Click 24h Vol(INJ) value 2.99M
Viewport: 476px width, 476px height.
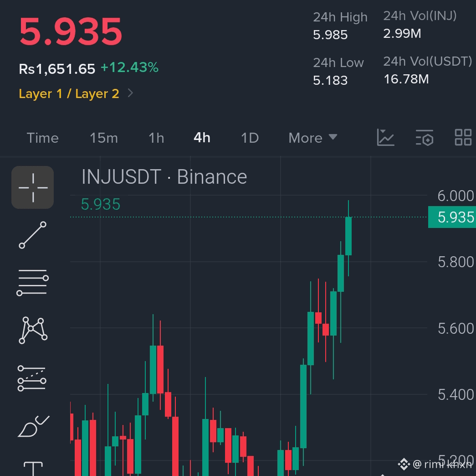point(402,33)
